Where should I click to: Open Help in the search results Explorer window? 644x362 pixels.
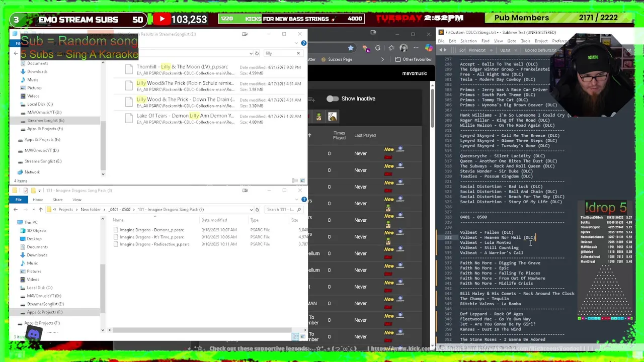303,43
